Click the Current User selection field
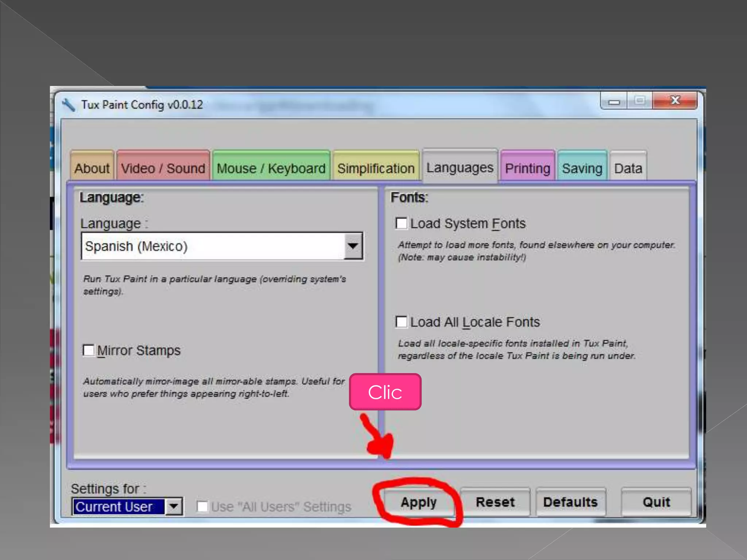 [118, 506]
